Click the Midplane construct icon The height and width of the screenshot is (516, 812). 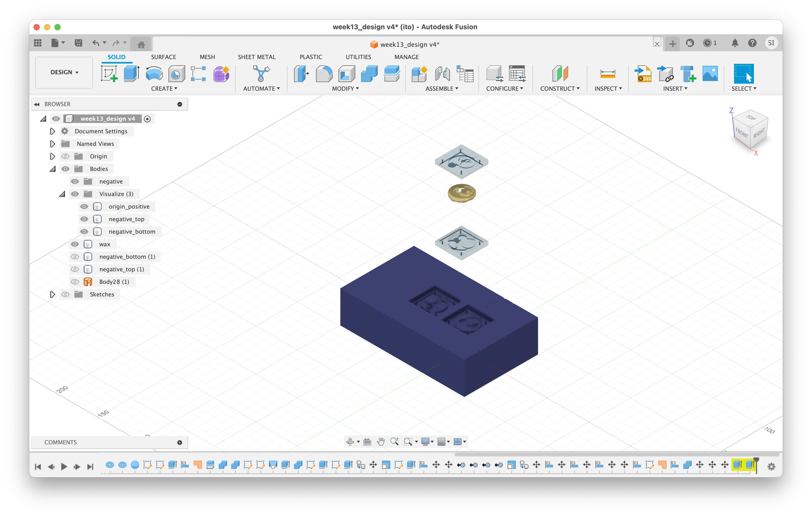click(x=560, y=73)
